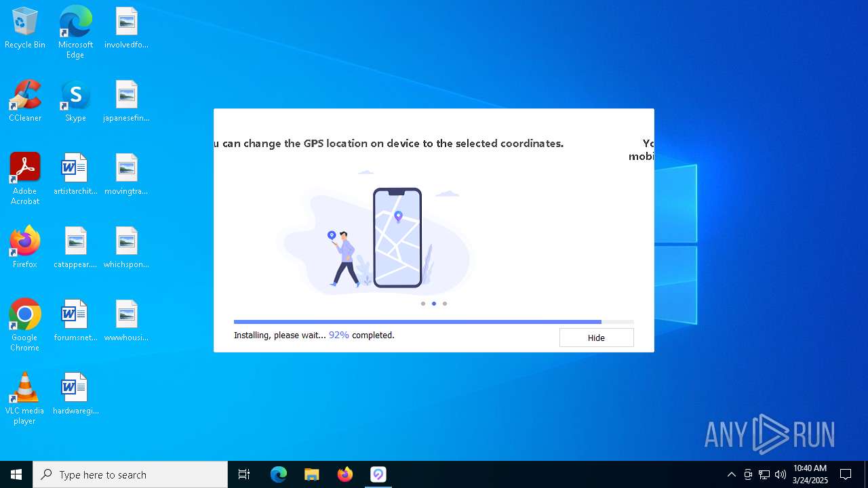868x488 pixels.
Task: Launch Firefox from the taskbar
Action: pyautogui.click(x=345, y=474)
